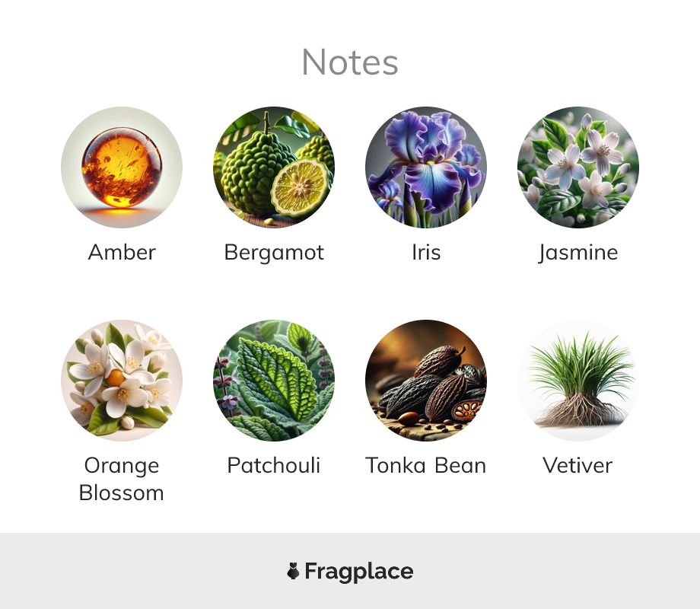This screenshot has height=609, width=700.
Task: Click the Amber note image
Action: 122,167
